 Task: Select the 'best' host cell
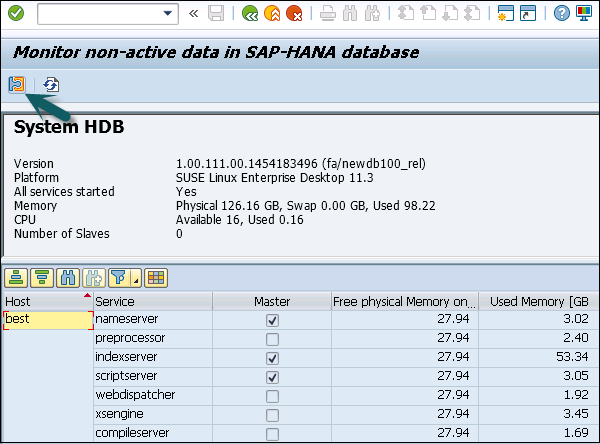point(47,320)
